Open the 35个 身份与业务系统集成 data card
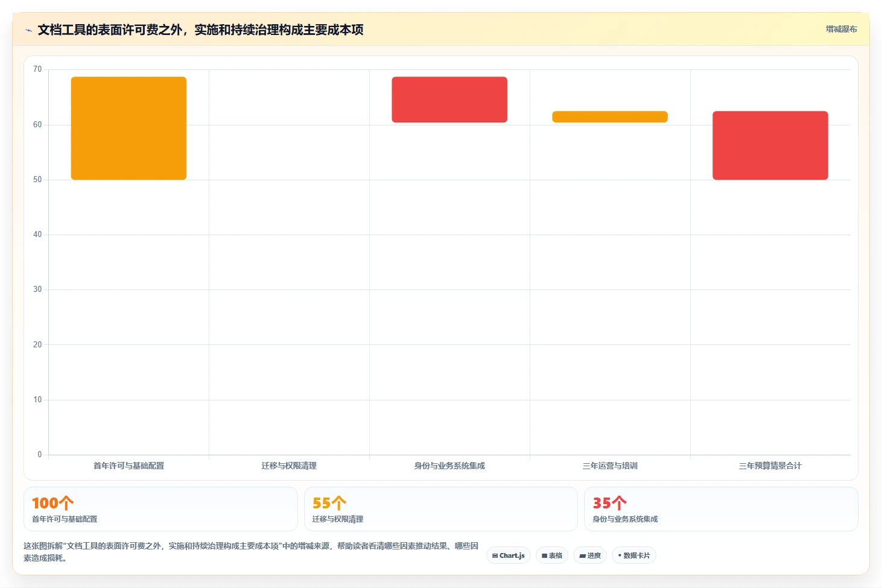Image resolution: width=882 pixels, height=588 pixels. (721, 509)
